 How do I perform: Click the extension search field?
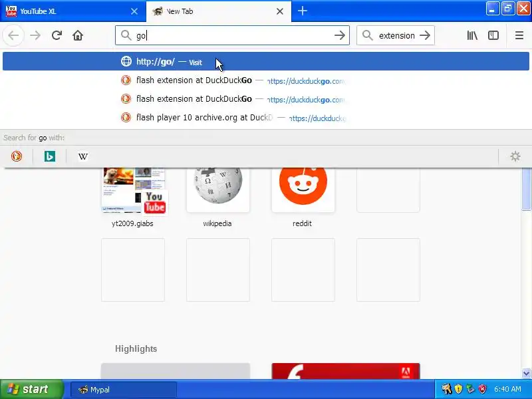click(x=396, y=35)
